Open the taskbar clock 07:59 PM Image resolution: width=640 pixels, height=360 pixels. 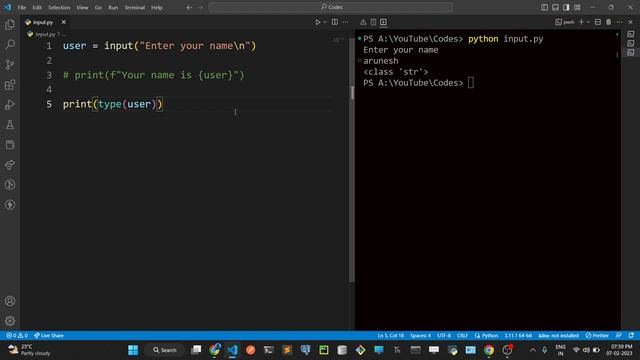[x=619, y=350]
